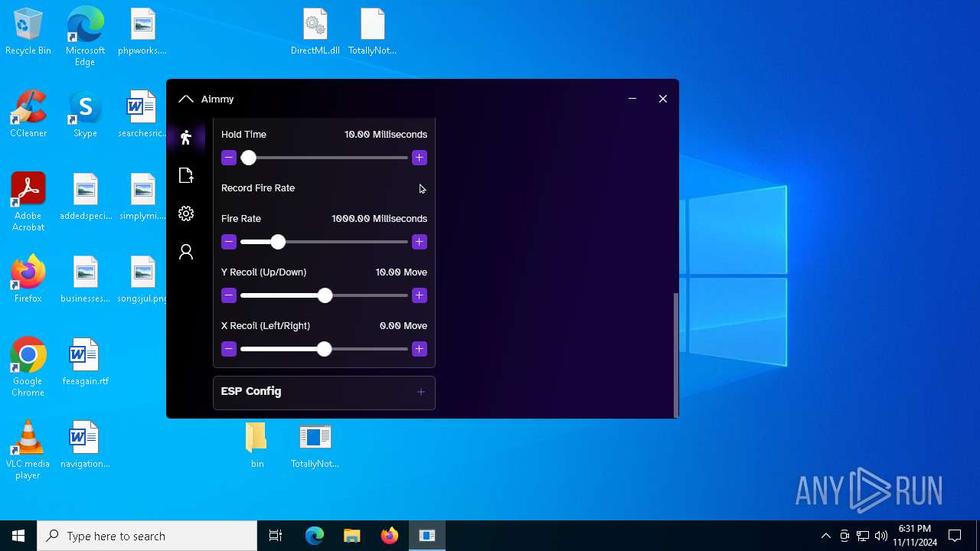Decrease Hold Time with minus button
Viewport: 980px width, 551px height.
(x=228, y=158)
